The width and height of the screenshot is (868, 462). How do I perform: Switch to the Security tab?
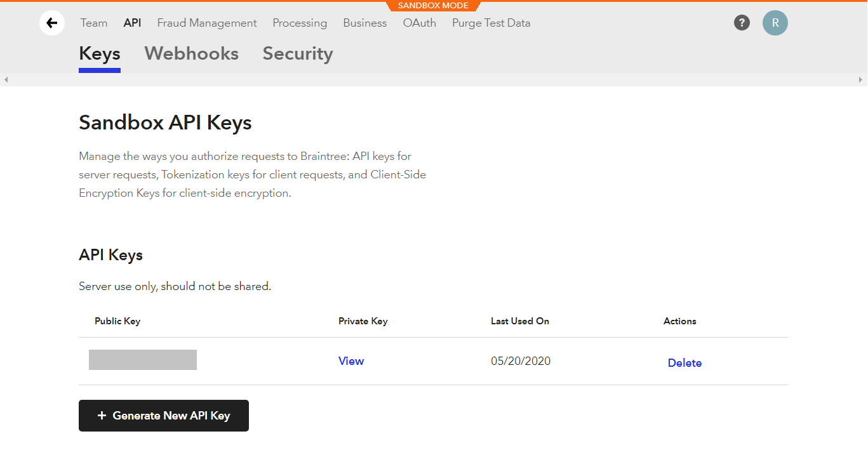(x=298, y=54)
